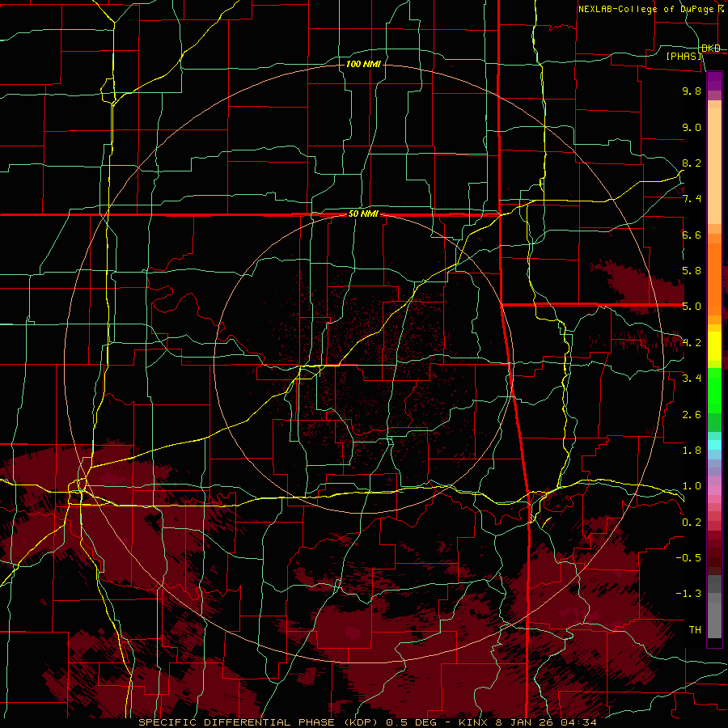728x728 pixels.
Task: Click the '6.6' scale value
Action: [x=692, y=235]
